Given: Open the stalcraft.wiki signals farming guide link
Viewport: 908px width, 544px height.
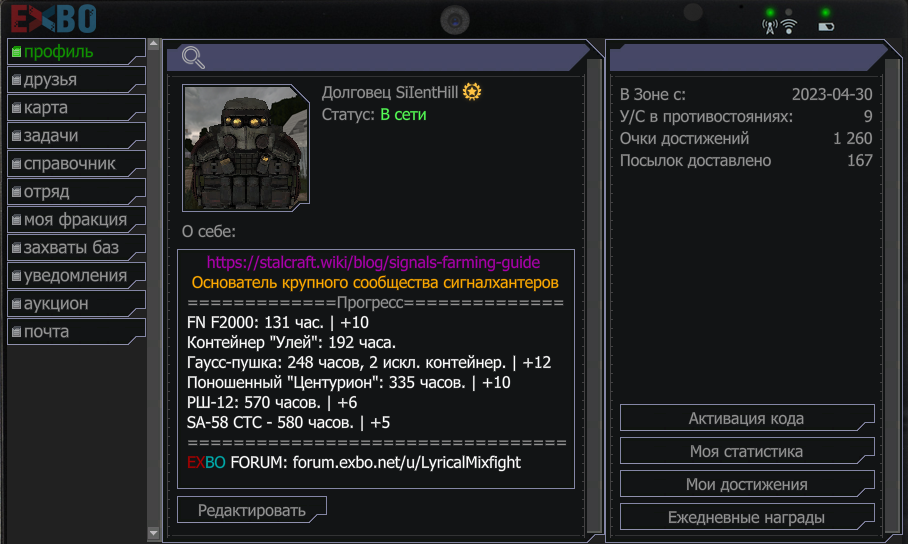Looking at the screenshot, I should (374, 262).
